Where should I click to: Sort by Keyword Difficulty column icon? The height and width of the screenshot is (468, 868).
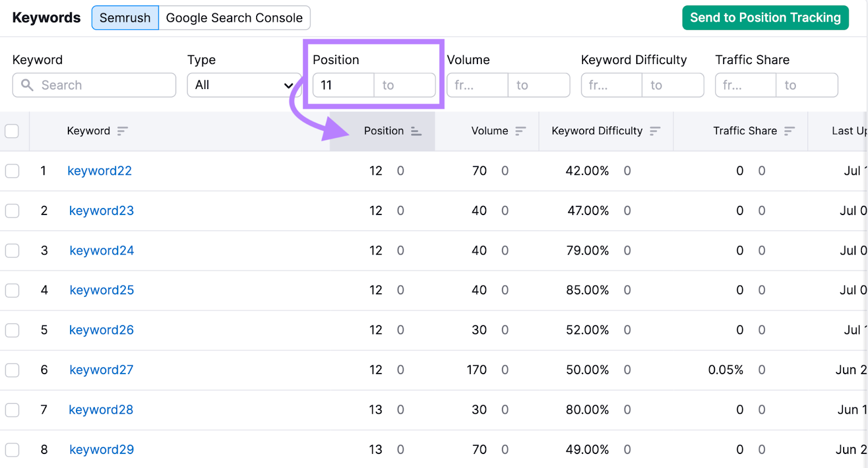(655, 131)
